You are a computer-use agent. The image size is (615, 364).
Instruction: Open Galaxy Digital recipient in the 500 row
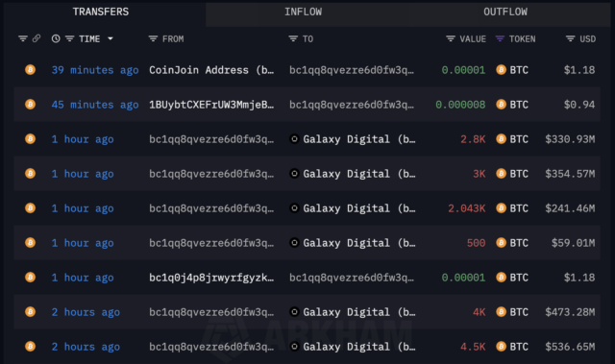tap(358, 243)
